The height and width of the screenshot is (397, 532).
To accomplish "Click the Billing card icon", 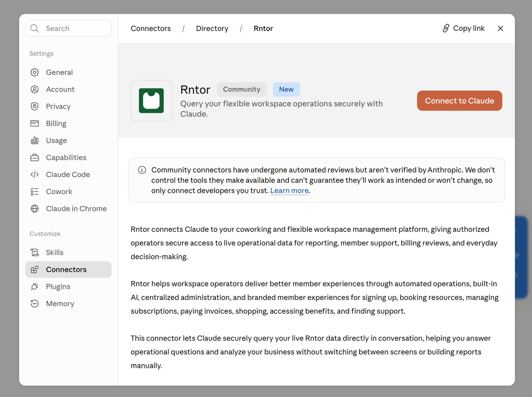I will point(35,123).
